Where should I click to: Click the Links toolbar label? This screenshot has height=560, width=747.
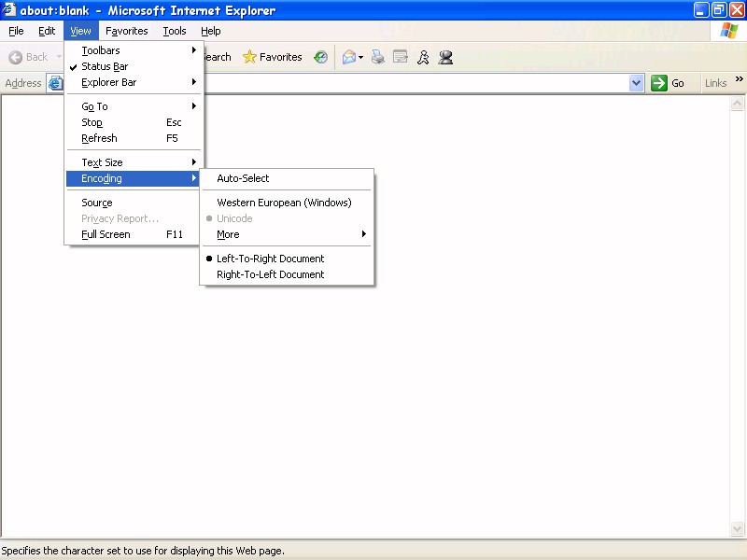(715, 83)
